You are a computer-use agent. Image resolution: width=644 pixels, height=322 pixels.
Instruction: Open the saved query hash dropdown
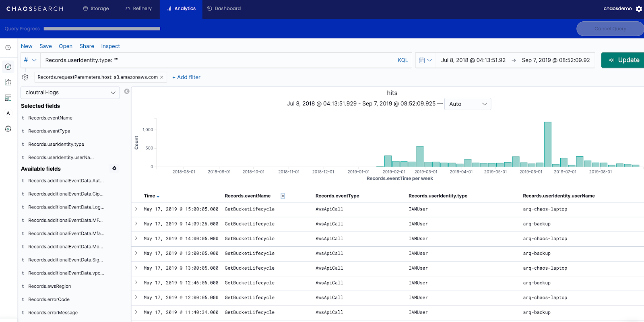[x=30, y=60]
